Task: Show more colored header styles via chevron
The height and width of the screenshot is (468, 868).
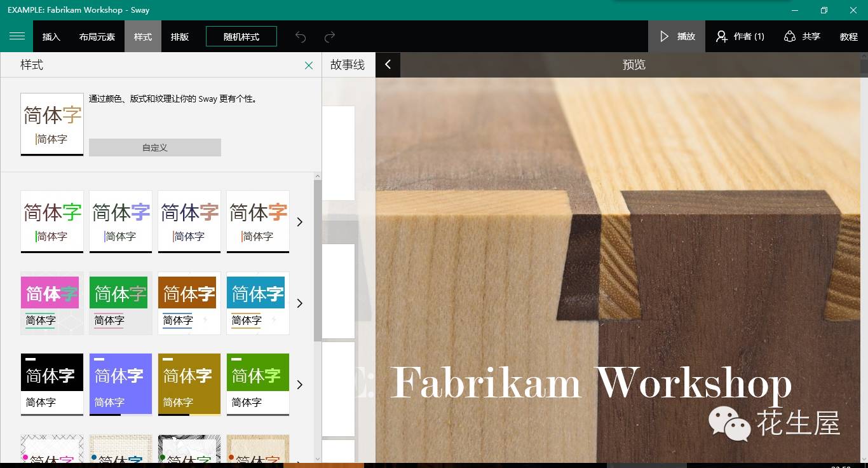Action: click(300, 303)
